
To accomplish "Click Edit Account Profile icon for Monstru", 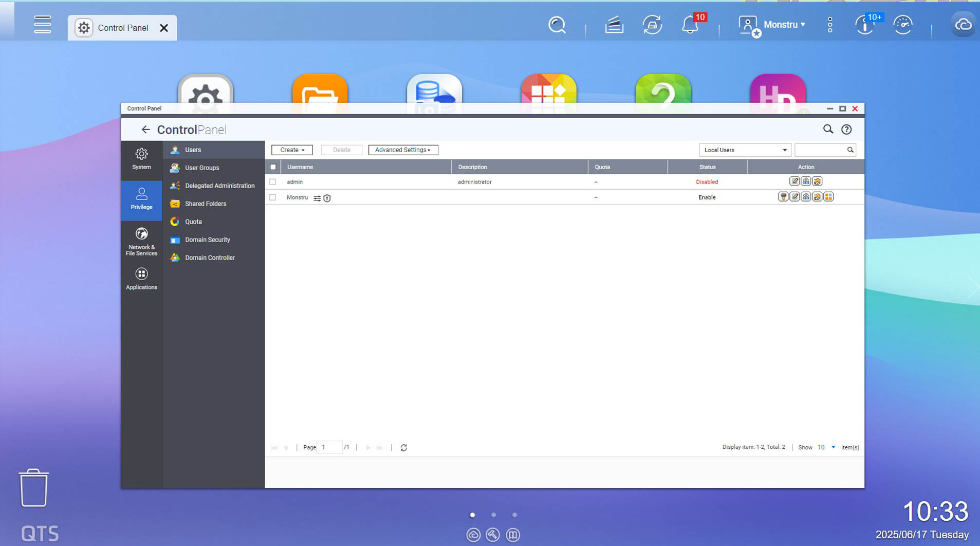I will point(794,197).
